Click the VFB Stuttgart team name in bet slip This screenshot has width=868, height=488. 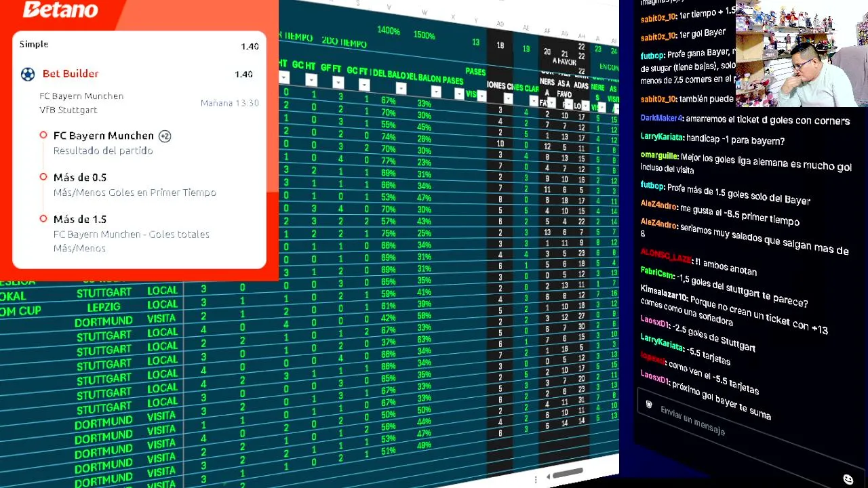tap(68, 110)
